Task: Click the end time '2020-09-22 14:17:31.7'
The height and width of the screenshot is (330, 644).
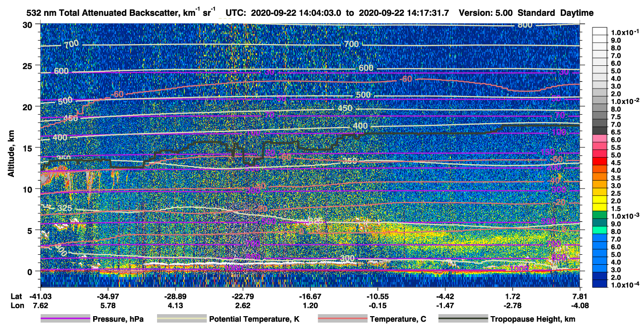Action: (404, 13)
